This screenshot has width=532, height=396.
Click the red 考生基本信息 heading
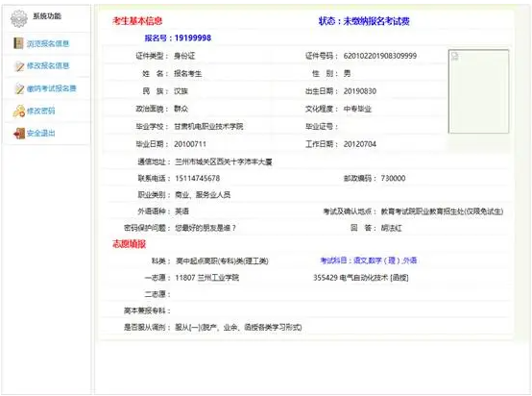(x=137, y=21)
